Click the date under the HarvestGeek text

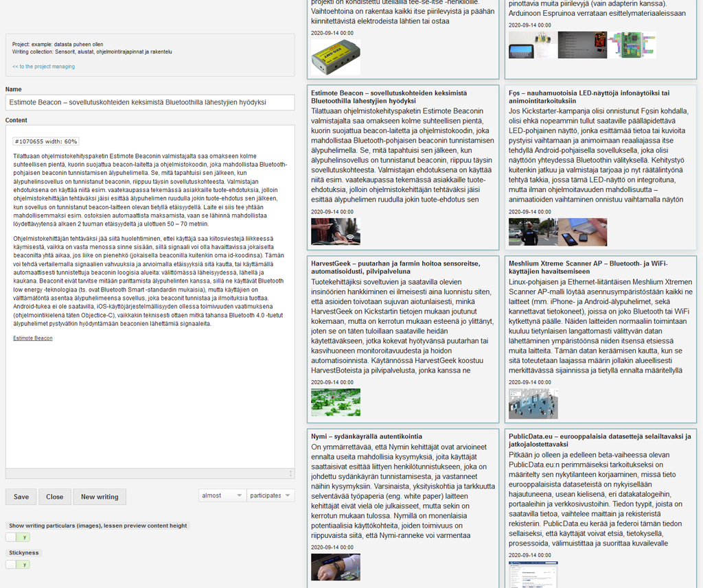coord(332,382)
